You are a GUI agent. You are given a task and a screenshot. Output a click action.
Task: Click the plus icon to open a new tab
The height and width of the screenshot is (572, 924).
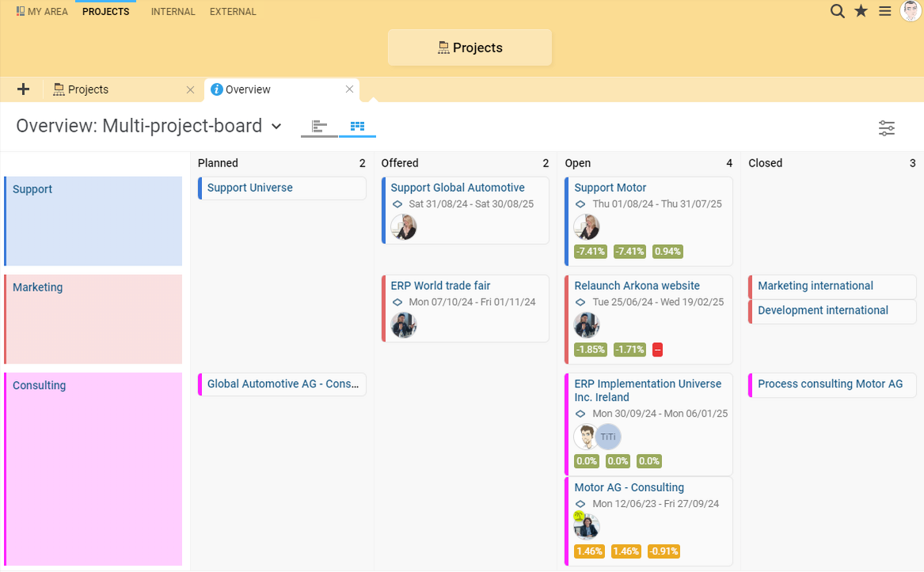coord(22,89)
